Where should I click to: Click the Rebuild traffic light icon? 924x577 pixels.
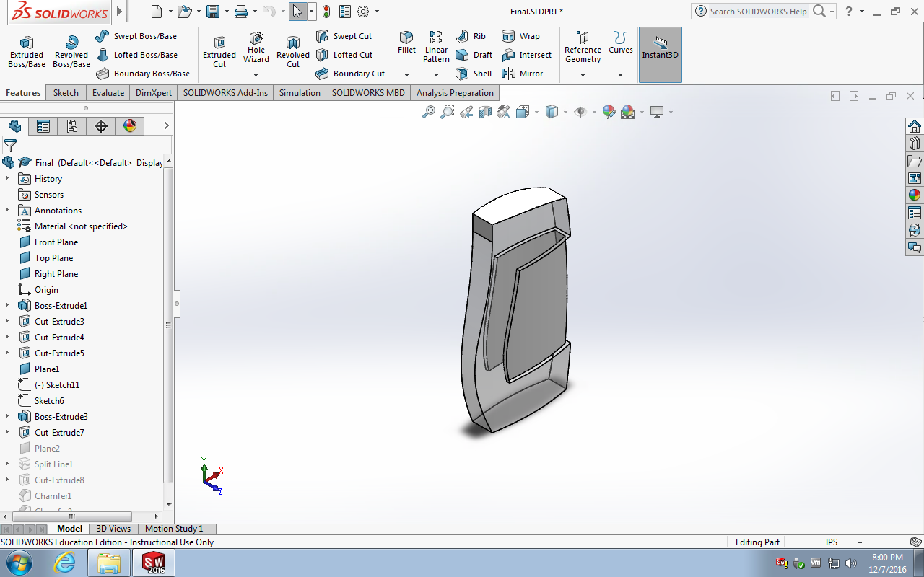(x=326, y=12)
